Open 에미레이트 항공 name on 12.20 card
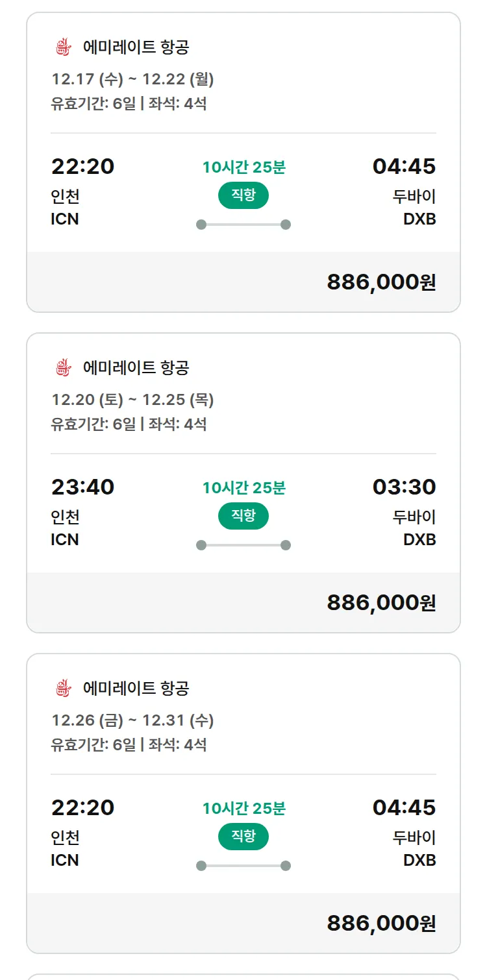 (136, 368)
